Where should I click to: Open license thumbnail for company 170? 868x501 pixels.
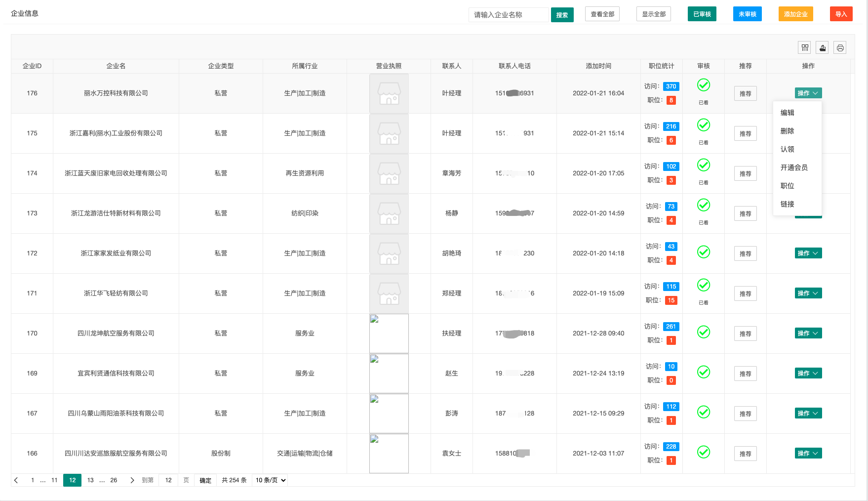[389, 334]
